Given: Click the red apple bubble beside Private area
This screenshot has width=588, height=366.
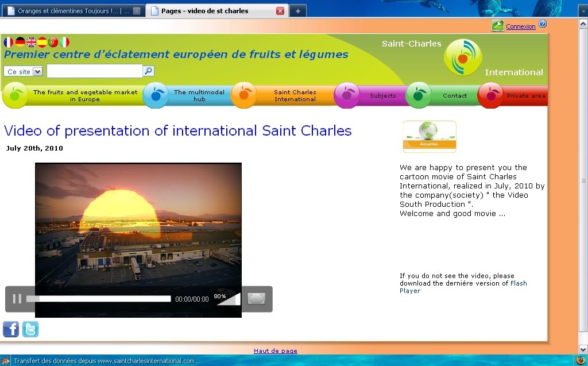Looking at the screenshot, I should click(490, 95).
